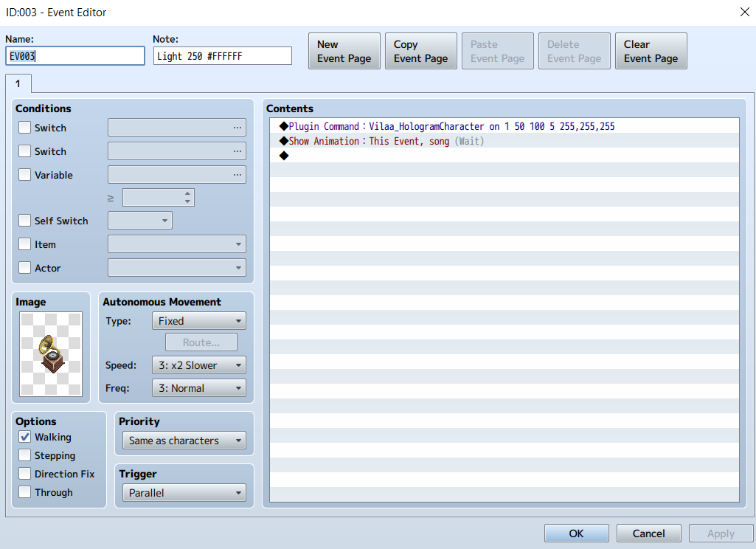The height and width of the screenshot is (549, 756).
Task: Select the Plugin Command Vilaa_HologramCharacter line
Action: pos(504,126)
